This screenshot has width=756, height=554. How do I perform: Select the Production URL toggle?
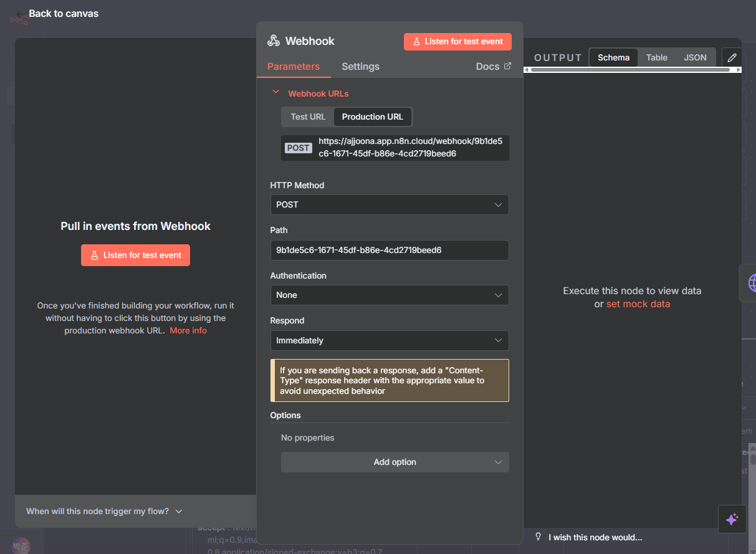tap(372, 117)
